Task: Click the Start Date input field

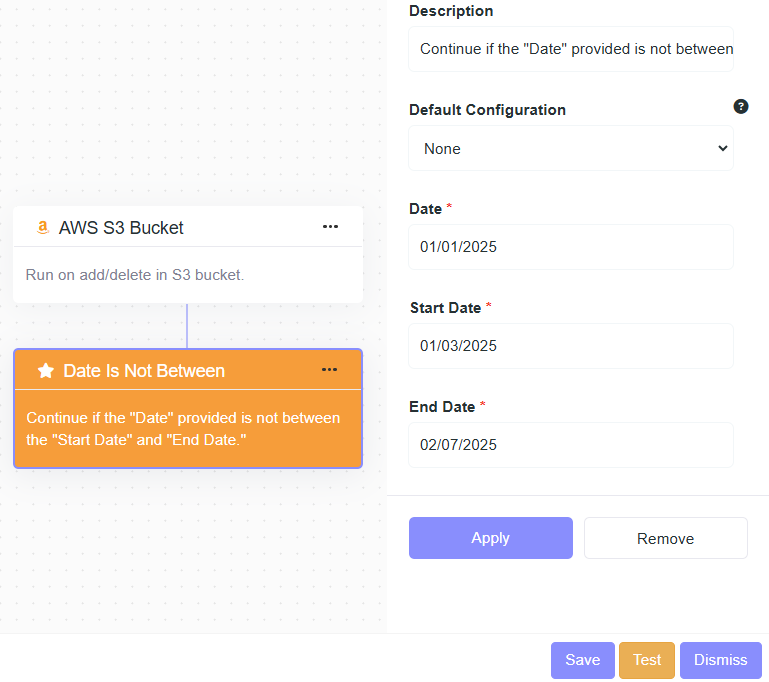Action: click(x=571, y=346)
